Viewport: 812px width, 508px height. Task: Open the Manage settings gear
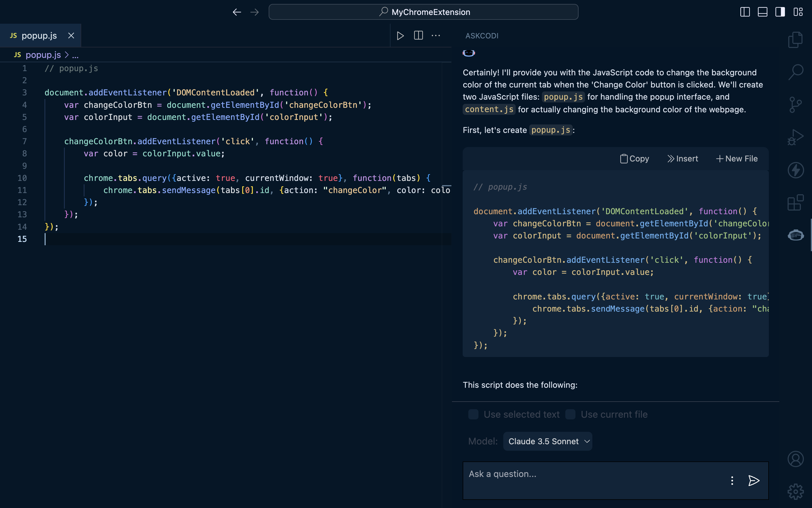(796, 492)
